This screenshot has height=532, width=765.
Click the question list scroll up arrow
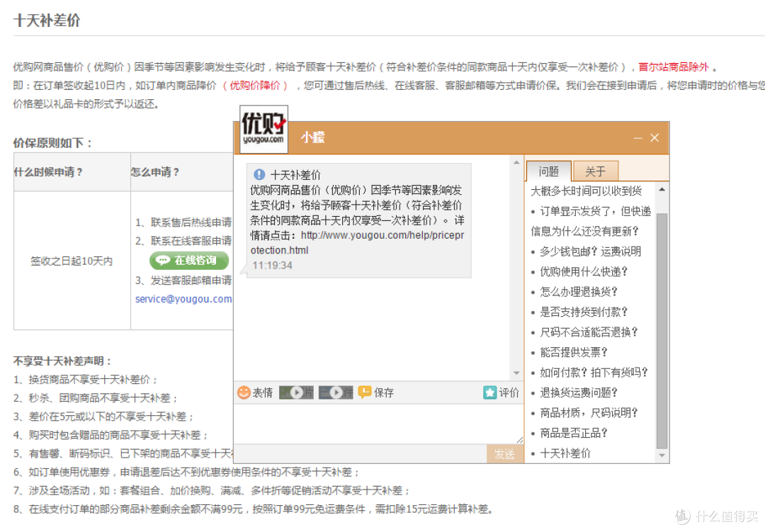tap(662, 189)
